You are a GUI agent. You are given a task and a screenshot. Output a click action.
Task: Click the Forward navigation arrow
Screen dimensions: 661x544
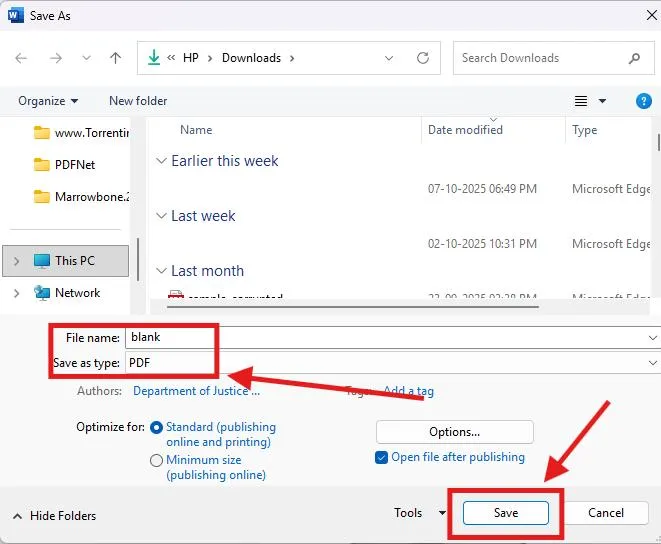[54, 58]
